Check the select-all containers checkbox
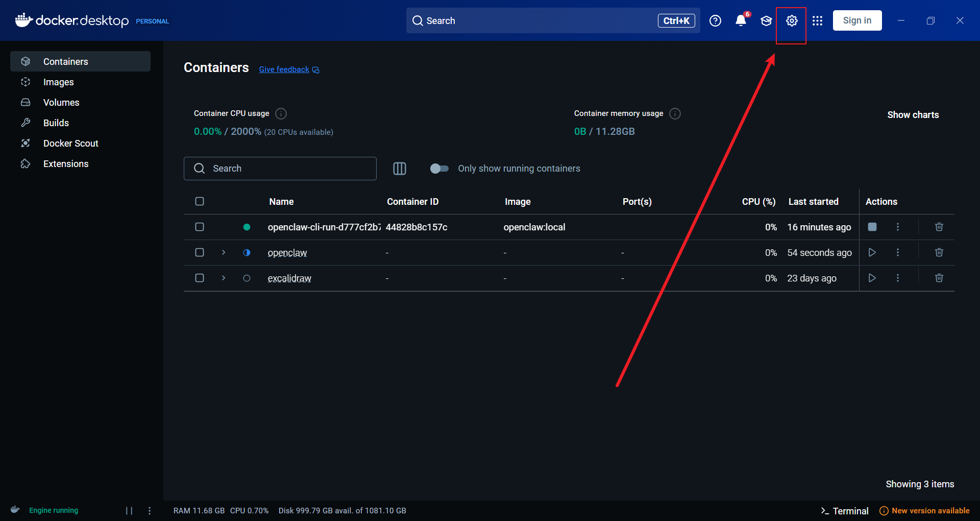This screenshot has height=521, width=980. pos(200,201)
